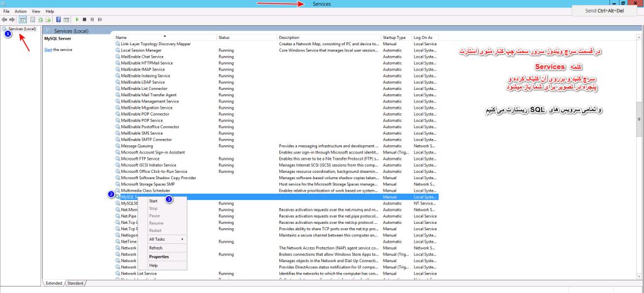Sort by the Log On As column header
Image resolution: width=644 pixels, height=293 pixels.
coord(425,37)
